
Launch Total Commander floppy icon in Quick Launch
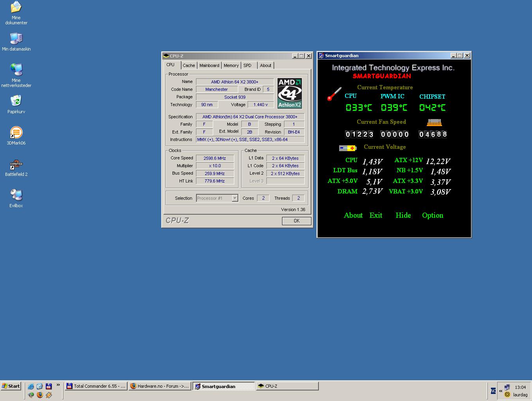pyautogui.click(x=49, y=386)
